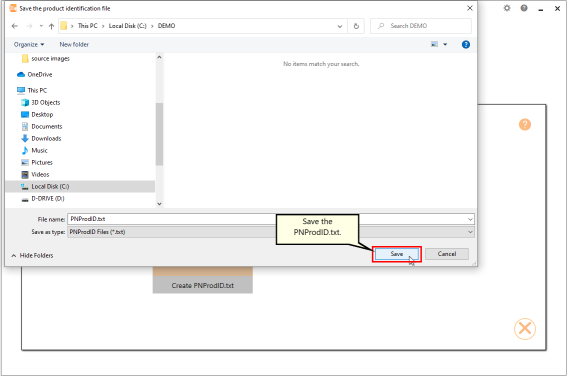Open the File name history dropdown arrow

click(x=470, y=219)
